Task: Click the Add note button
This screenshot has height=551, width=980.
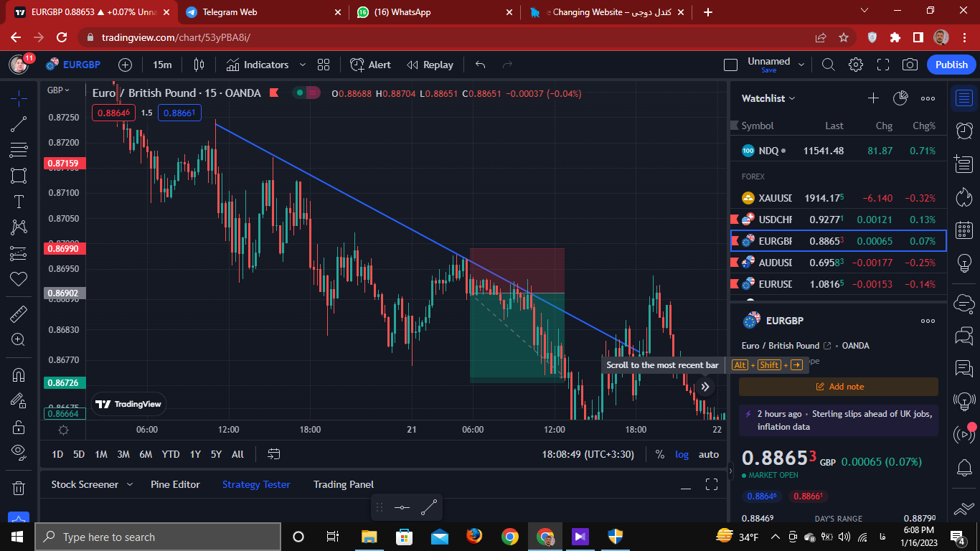Action: pos(839,387)
